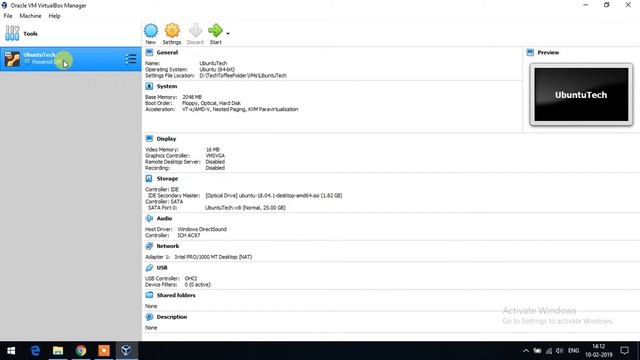The height and width of the screenshot is (360, 640).
Task: Click the VirtualBox taskbar icon
Action: [x=126, y=351]
